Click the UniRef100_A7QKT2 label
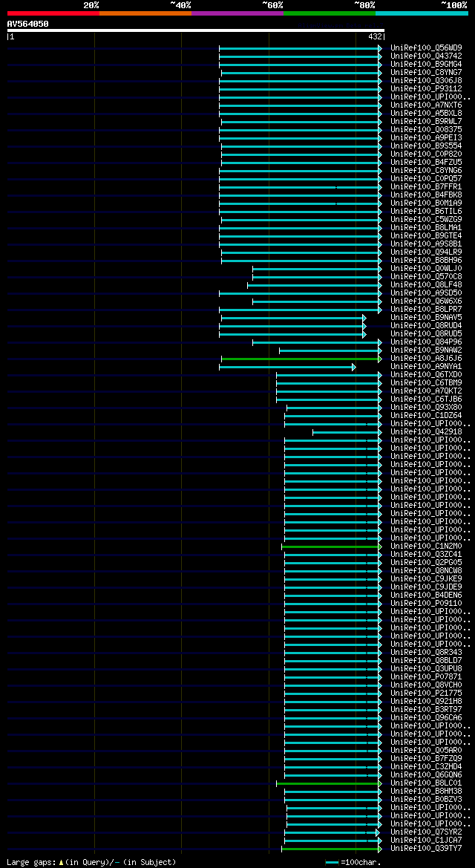This screenshot has width=475, height=868. coord(426,391)
